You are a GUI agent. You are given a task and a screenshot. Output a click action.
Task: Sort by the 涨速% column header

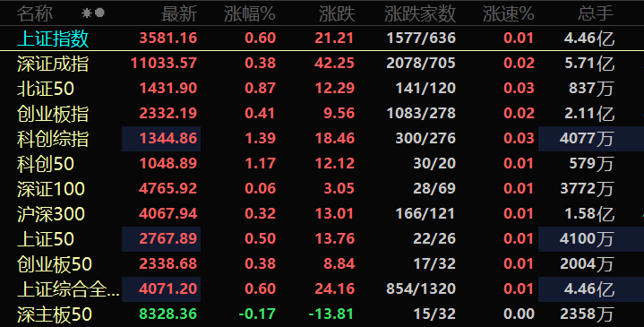point(509,13)
